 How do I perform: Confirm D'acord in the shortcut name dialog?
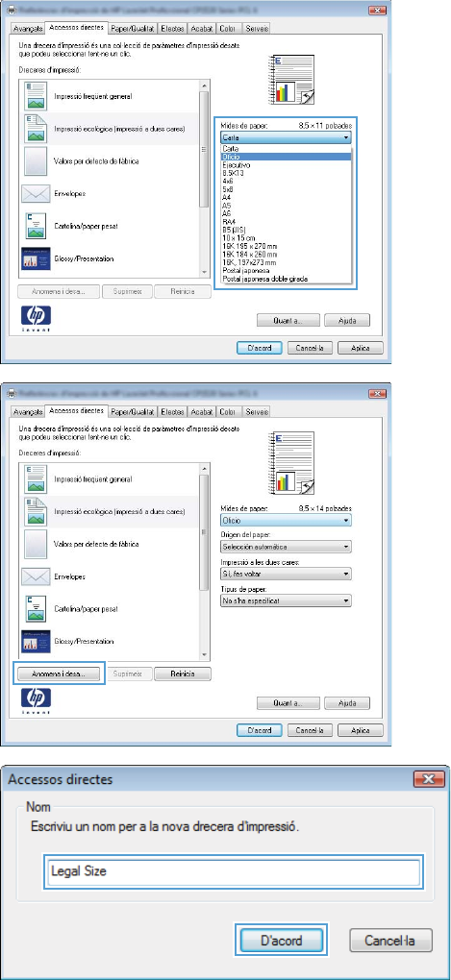tap(281, 940)
